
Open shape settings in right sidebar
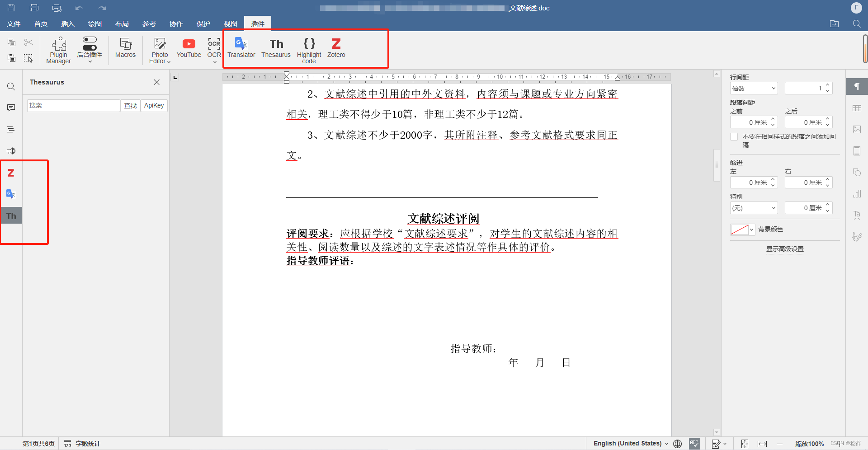[x=857, y=173]
